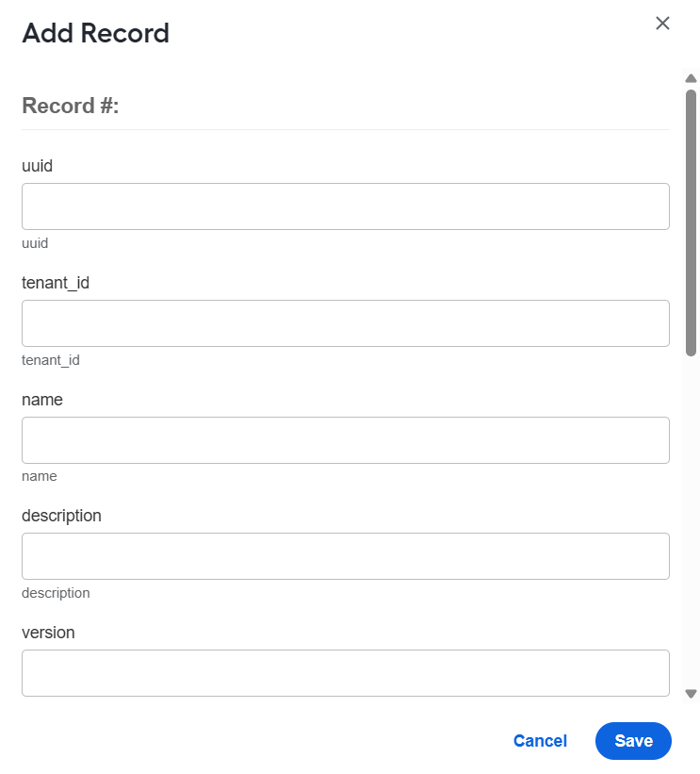Screen dimensions: 700x774
Task: Focus the version input field
Action: pyautogui.click(x=346, y=673)
